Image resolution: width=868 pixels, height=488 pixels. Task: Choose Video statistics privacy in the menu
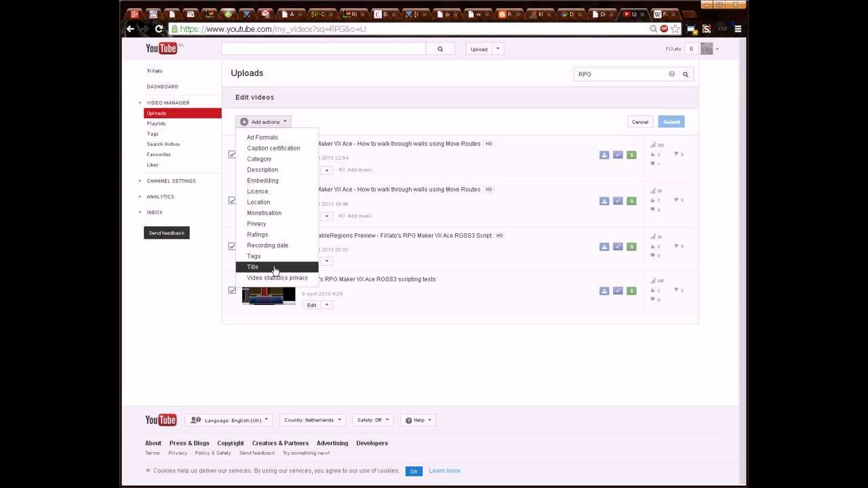277,278
